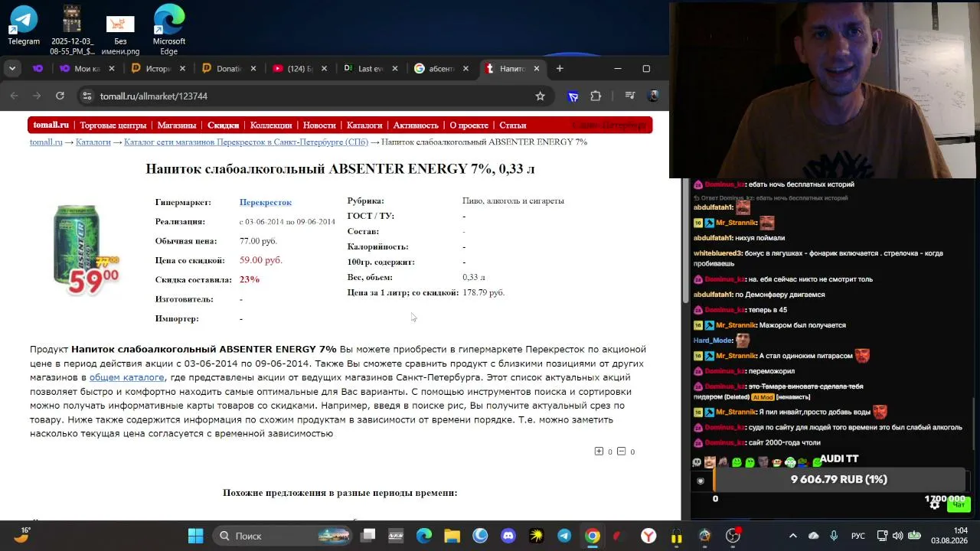Open "Торговые центры" menu item
The width and height of the screenshot is (980, 551).
click(113, 125)
